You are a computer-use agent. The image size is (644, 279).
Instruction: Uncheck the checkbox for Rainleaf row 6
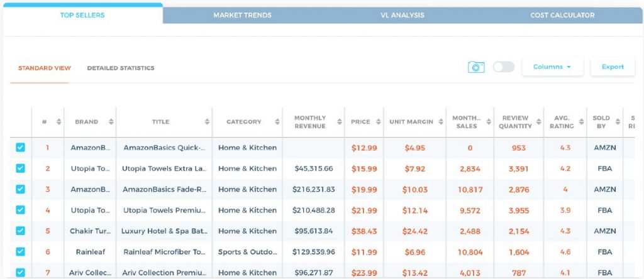(20, 252)
